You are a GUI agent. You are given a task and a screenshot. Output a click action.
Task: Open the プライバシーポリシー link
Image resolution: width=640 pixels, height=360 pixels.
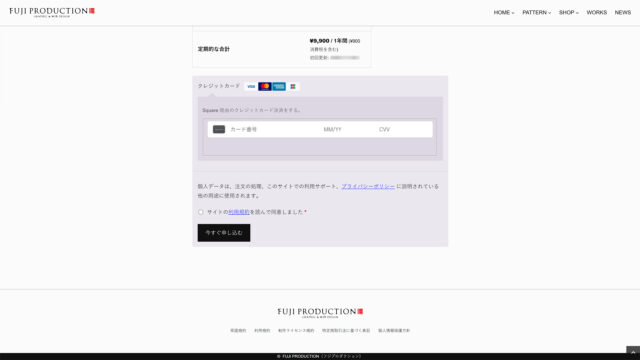(x=368, y=186)
